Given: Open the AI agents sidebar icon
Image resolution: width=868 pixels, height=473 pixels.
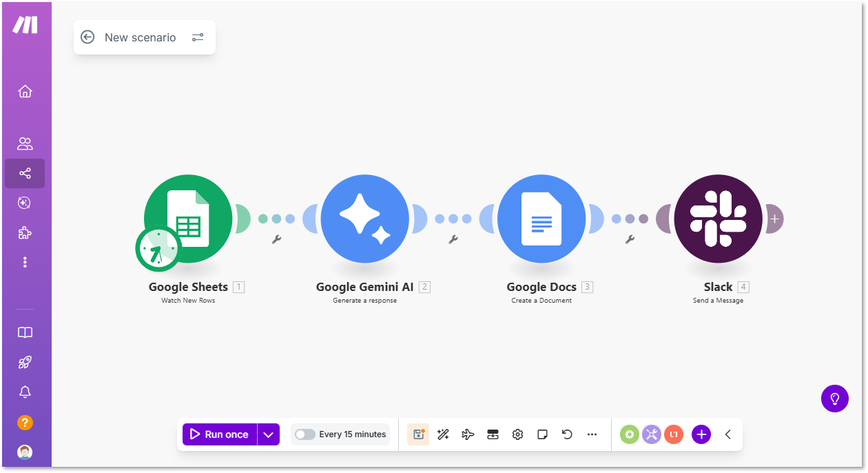Looking at the screenshot, I should [25, 203].
